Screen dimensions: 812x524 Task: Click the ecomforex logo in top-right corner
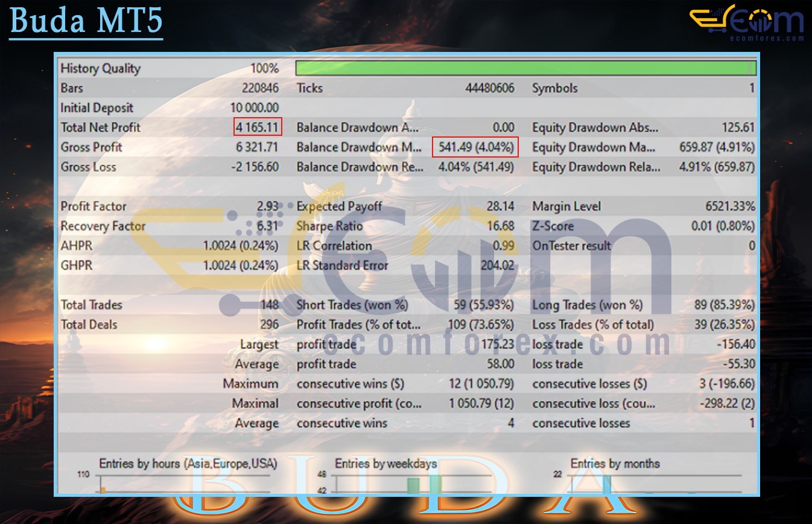[747, 24]
